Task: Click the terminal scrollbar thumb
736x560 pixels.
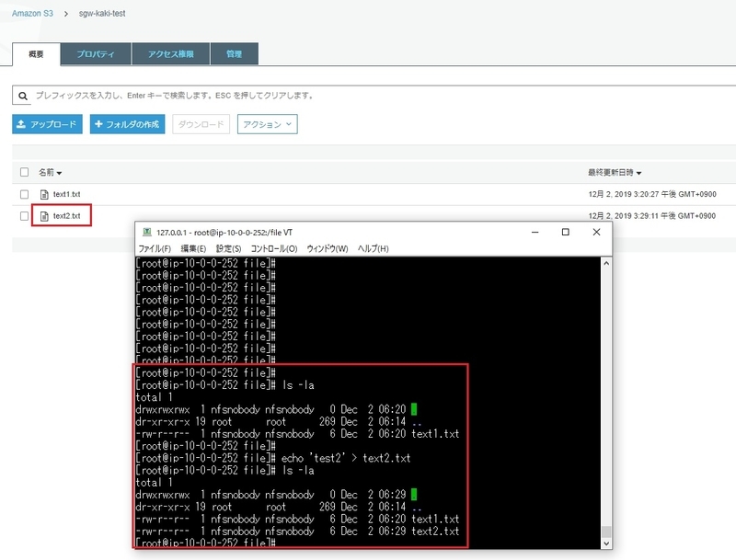Action: (x=606, y=531)
